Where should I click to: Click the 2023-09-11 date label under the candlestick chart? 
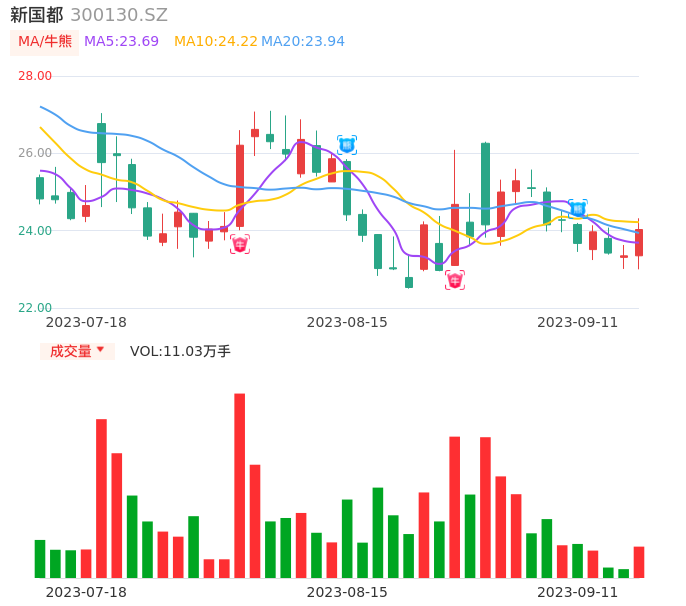click(578, 322)
